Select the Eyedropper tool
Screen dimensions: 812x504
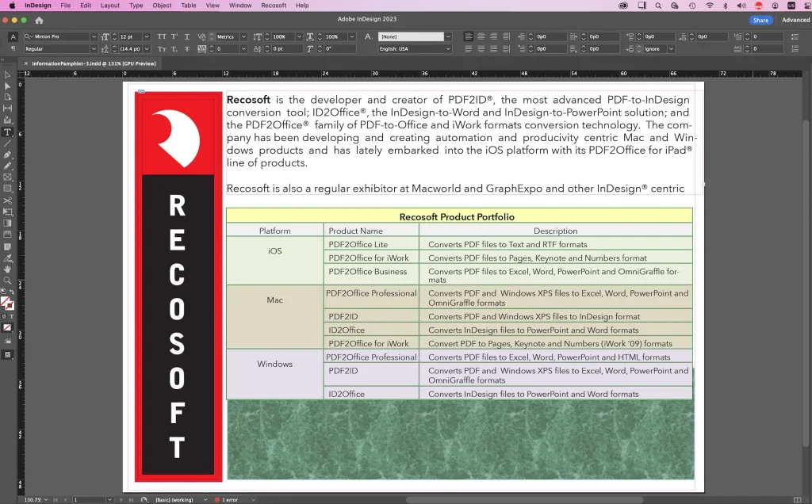click(x=7, y=258)
